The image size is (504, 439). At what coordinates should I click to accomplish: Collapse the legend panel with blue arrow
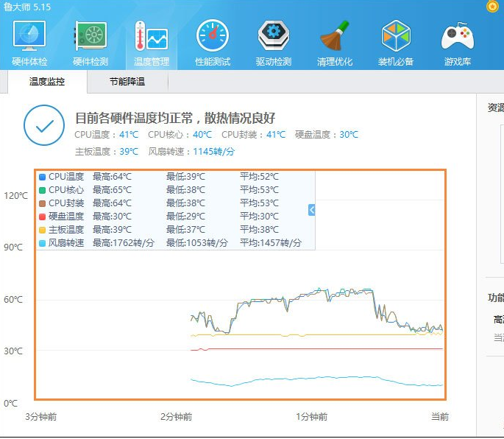pos(311,210)
